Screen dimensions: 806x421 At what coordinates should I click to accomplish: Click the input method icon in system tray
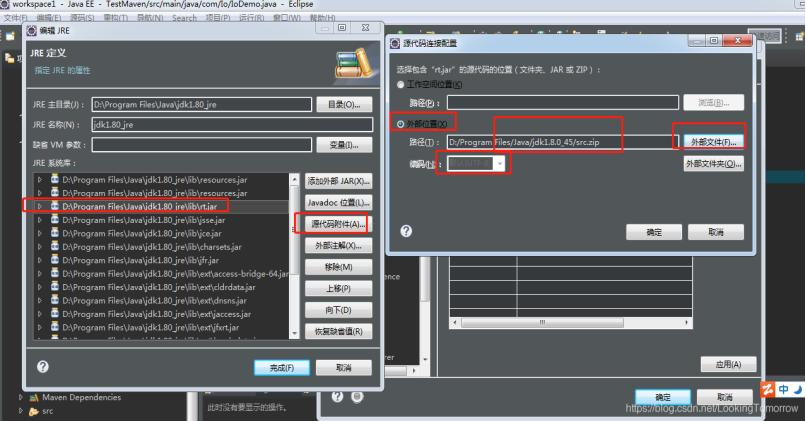click(768, 389)
